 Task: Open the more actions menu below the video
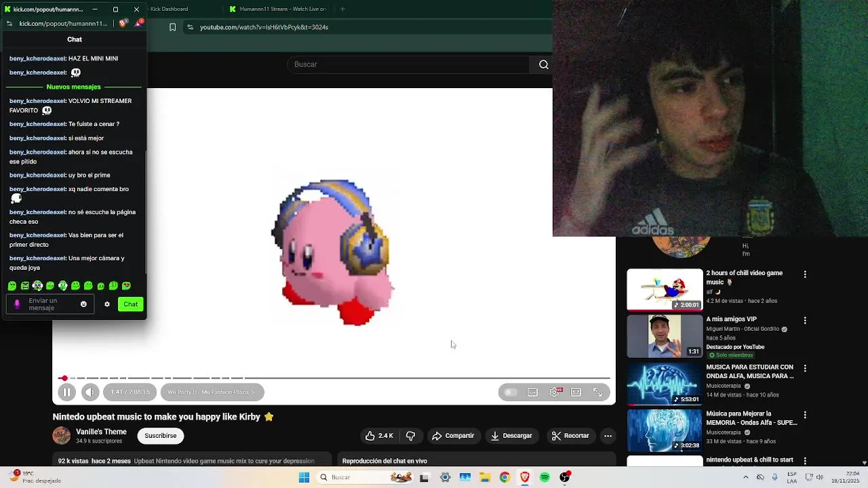[x=608, y=436]
